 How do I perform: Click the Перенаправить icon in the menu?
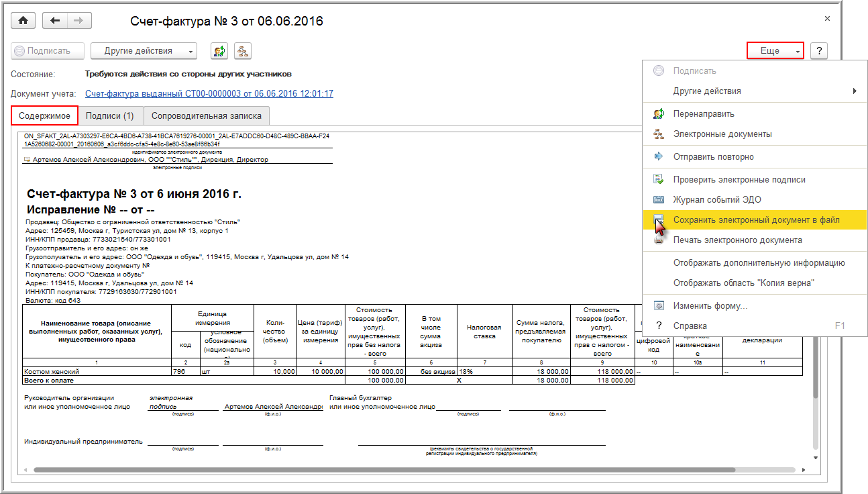coord(659,114)
